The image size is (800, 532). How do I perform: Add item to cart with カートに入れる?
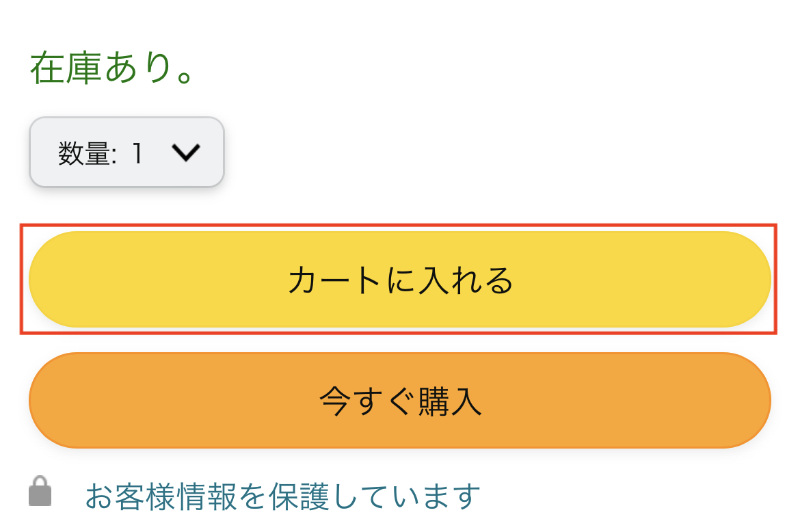[399, 279]
